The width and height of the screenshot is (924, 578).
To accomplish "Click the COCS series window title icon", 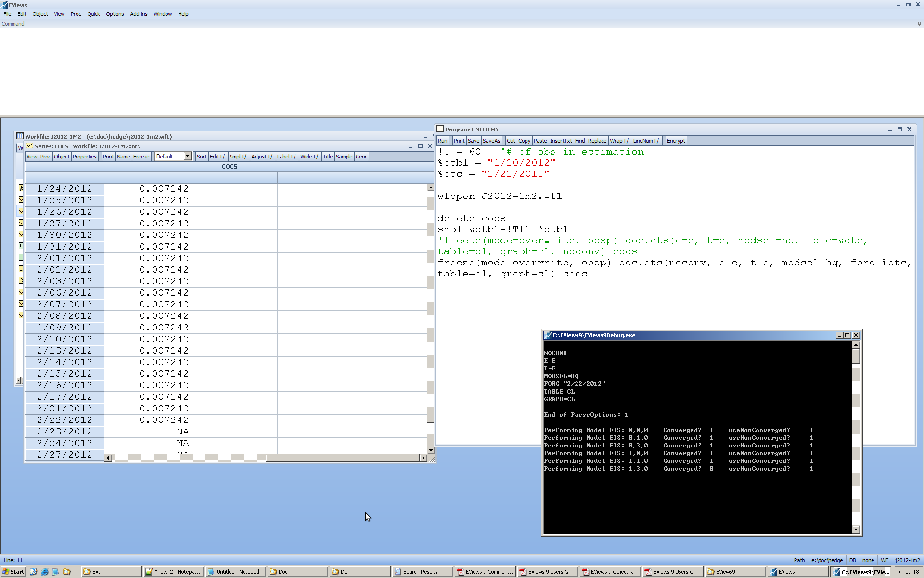I will [29, 146].
